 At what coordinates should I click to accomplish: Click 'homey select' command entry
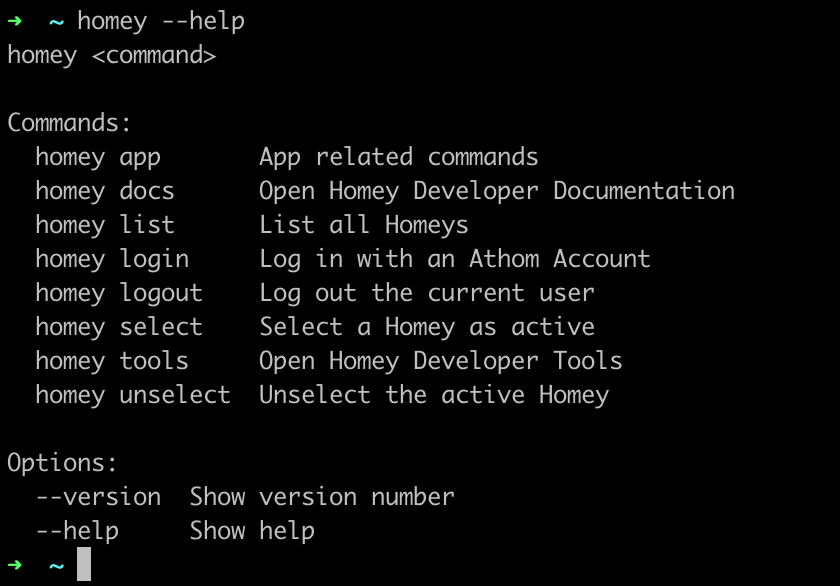(119, 328)
